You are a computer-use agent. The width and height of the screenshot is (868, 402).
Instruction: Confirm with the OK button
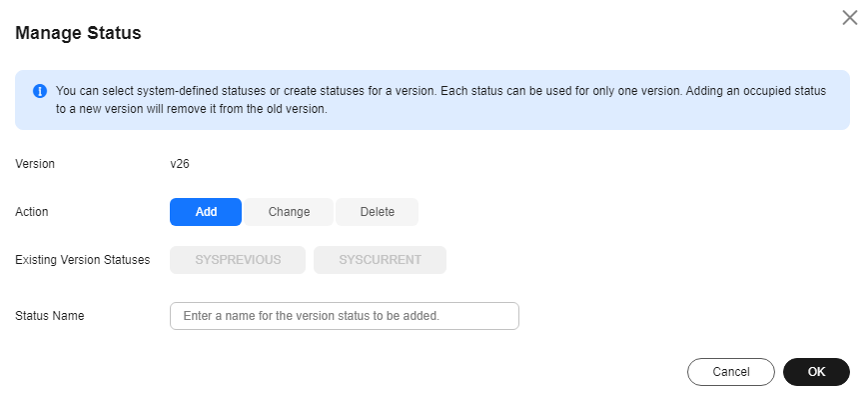coord(816,372)
